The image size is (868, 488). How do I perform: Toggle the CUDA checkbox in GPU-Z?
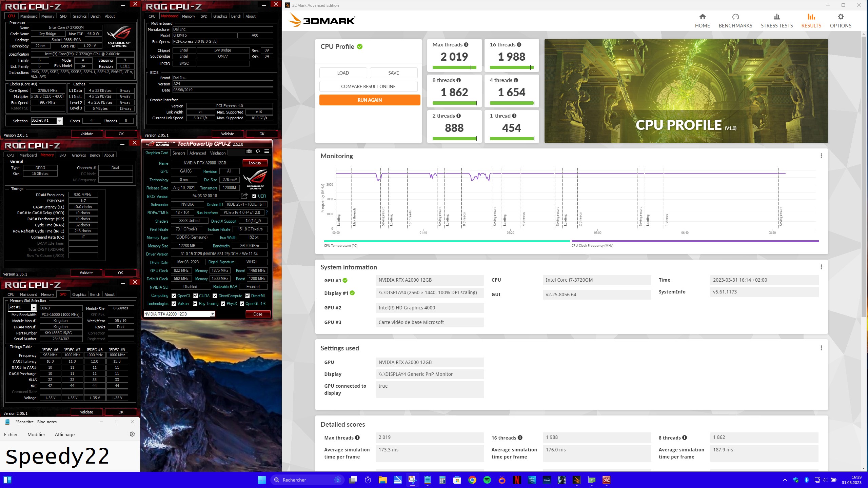coord(195,296)
